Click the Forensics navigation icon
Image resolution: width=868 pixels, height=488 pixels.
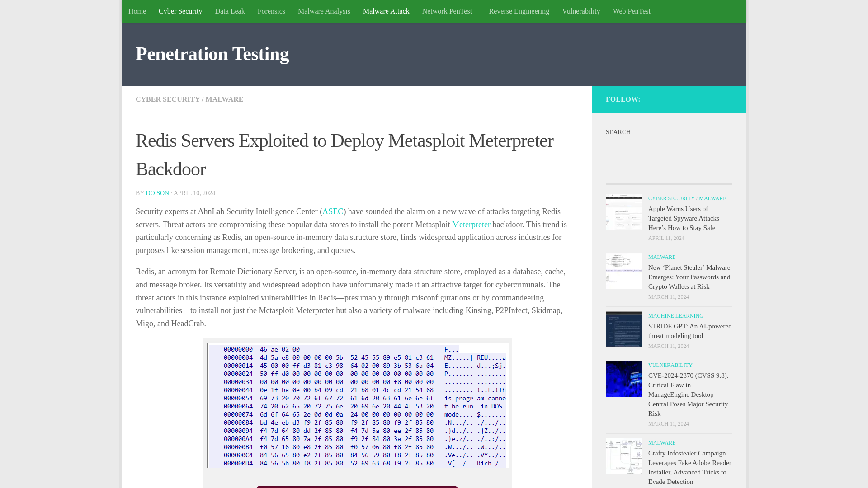point(271,11)
